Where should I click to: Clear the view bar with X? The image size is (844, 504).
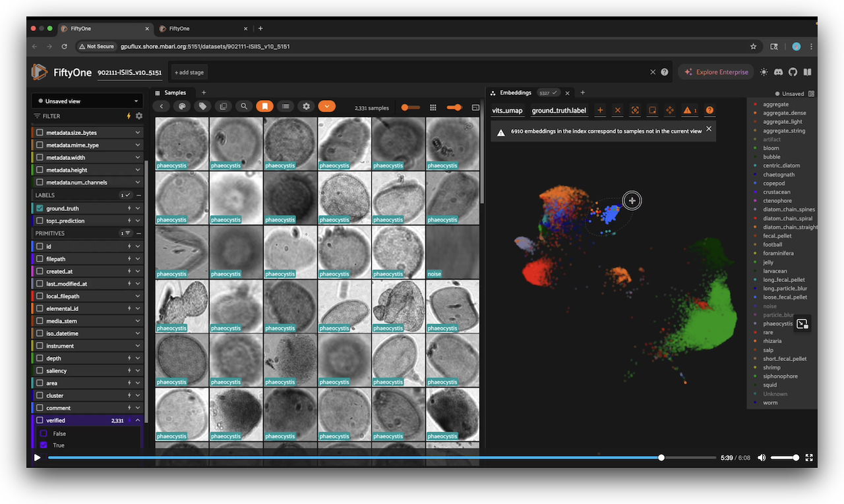tap(653, 72)
